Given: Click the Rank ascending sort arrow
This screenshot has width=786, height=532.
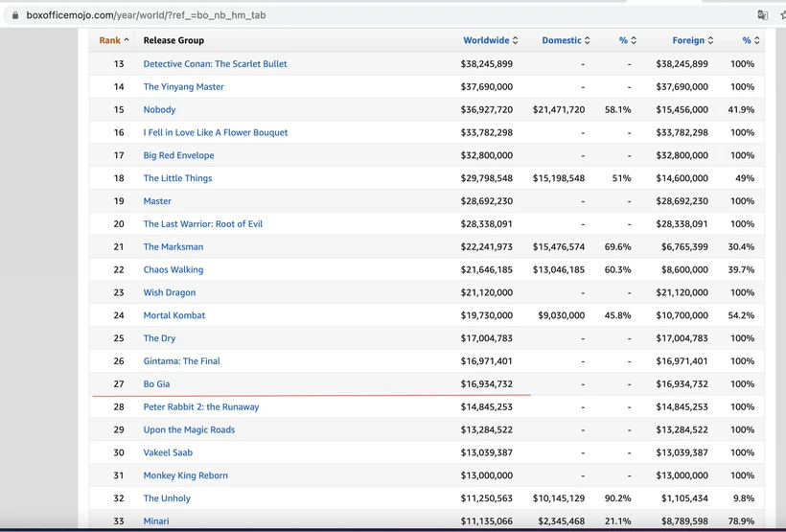Looking at the screenshot, I should [x=127, y=40].
